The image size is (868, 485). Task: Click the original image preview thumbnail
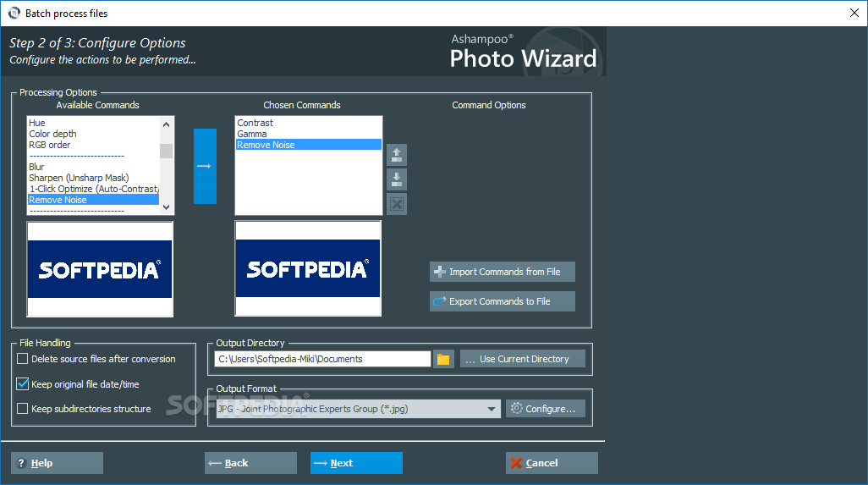pyautogui.click(x=100, y=269)
